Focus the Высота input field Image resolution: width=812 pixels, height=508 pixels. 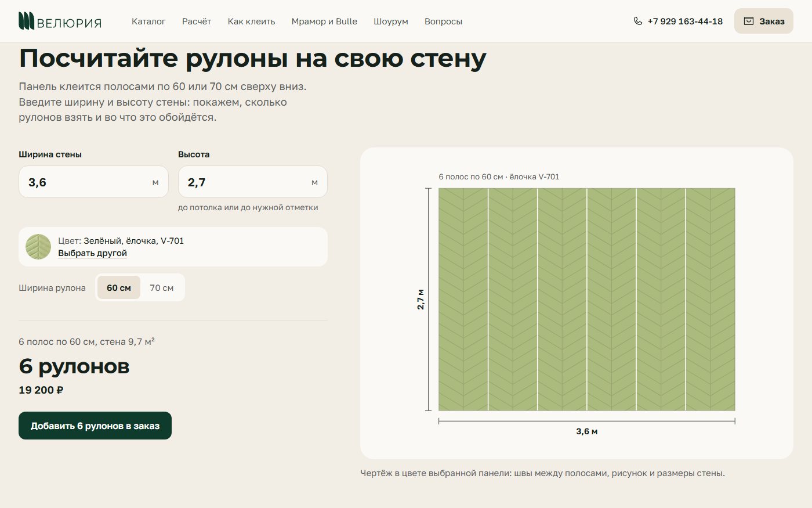(252, 182)
